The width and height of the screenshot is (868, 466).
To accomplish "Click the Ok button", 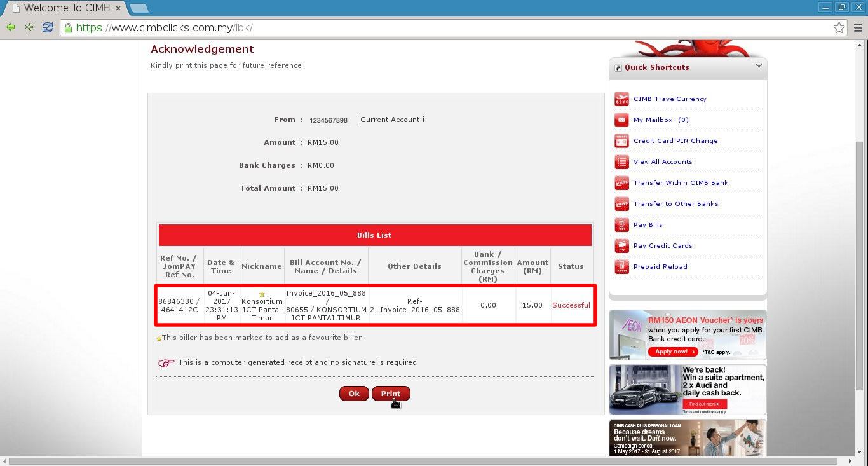I will click(354, 394).
